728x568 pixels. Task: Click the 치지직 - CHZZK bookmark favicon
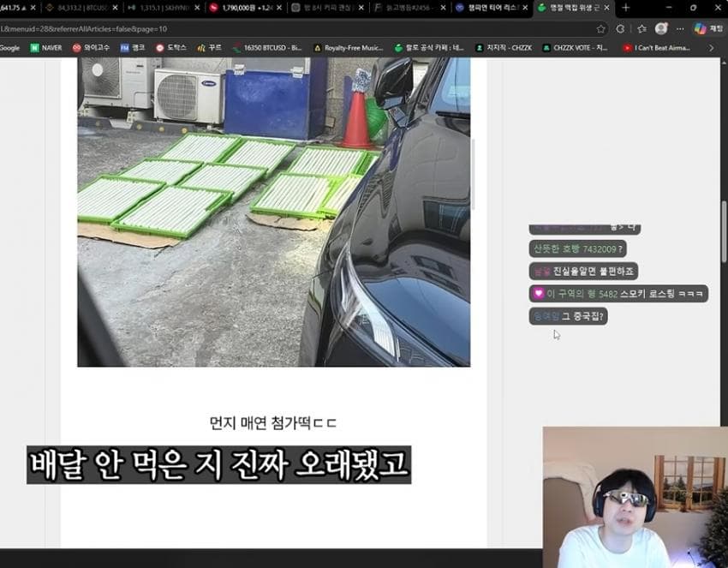tap(479, 48)
